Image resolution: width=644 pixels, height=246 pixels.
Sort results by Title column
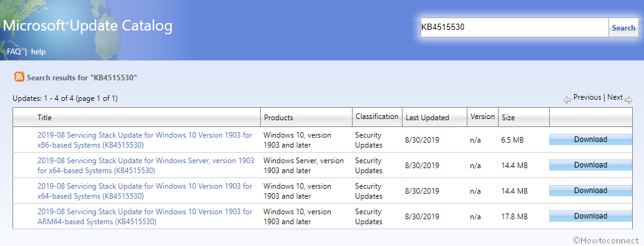point(44,118)
